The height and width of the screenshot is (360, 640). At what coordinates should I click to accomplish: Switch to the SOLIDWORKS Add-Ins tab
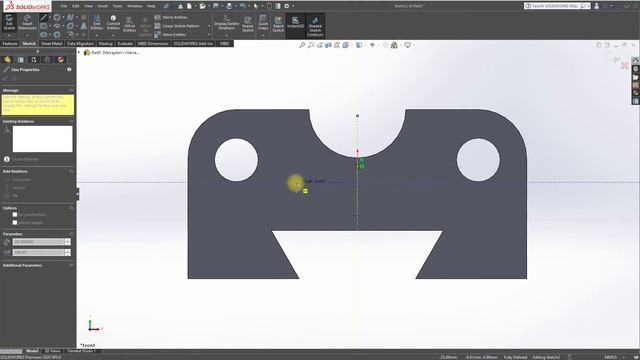click(x=193, y=43)
